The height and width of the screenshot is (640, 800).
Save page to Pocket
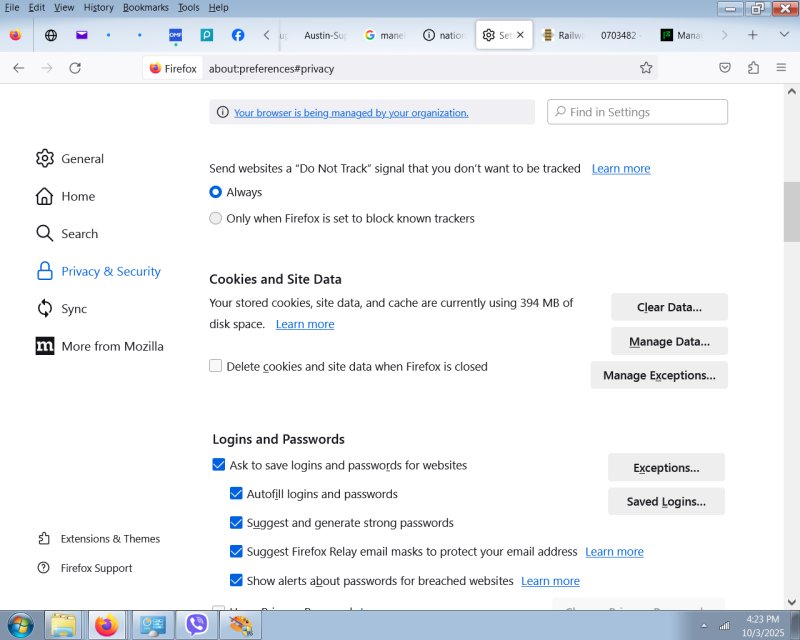(724, 67)
